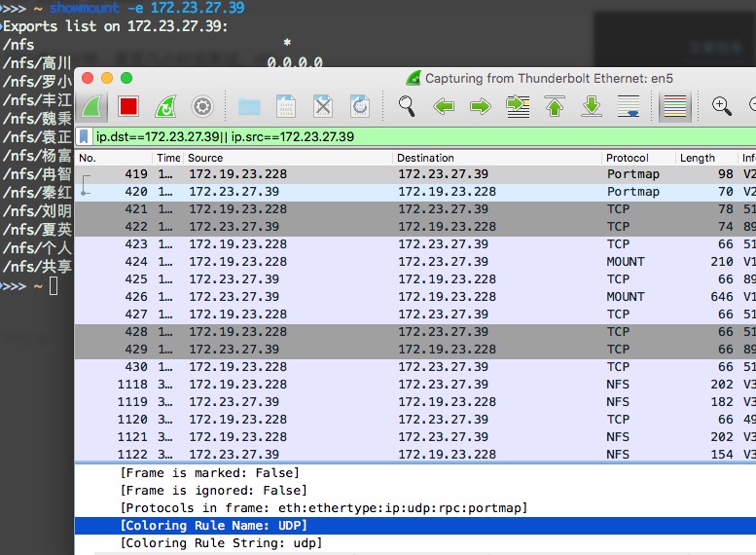Open a capture file with folder icon
Screen dimensions: 756x555
coord(249,106)
